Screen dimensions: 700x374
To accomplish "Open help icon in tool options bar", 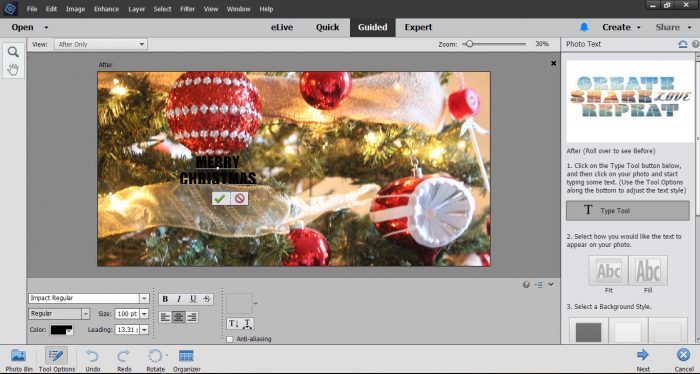I will pos(526,285).
